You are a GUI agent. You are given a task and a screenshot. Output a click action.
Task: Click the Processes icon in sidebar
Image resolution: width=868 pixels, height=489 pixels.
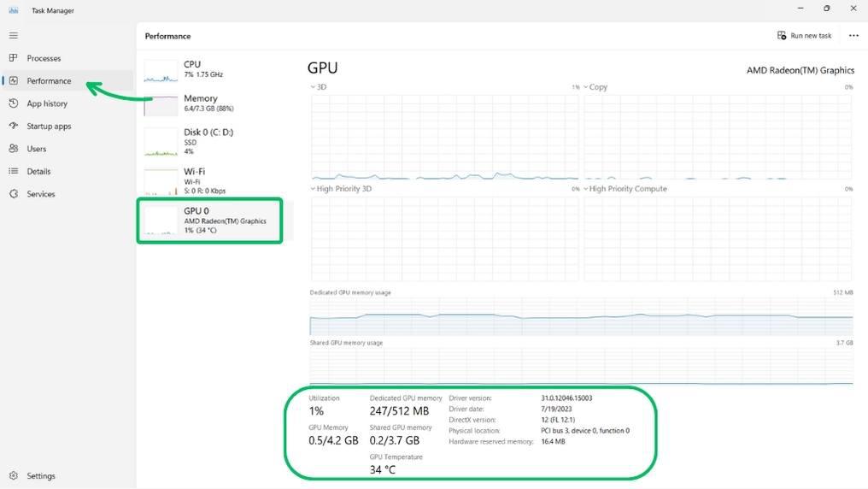point(13,58)
